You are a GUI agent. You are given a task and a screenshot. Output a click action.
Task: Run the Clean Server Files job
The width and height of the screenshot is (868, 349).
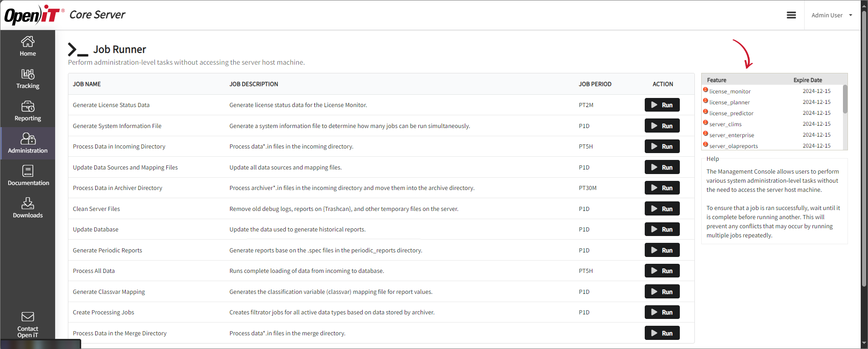click(662, 209)
